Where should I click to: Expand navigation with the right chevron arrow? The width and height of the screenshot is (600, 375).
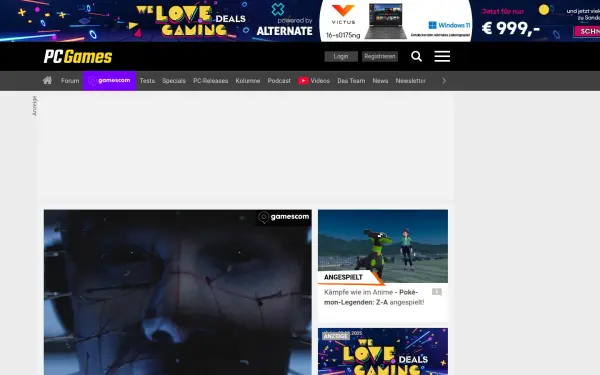coord(444,81)
